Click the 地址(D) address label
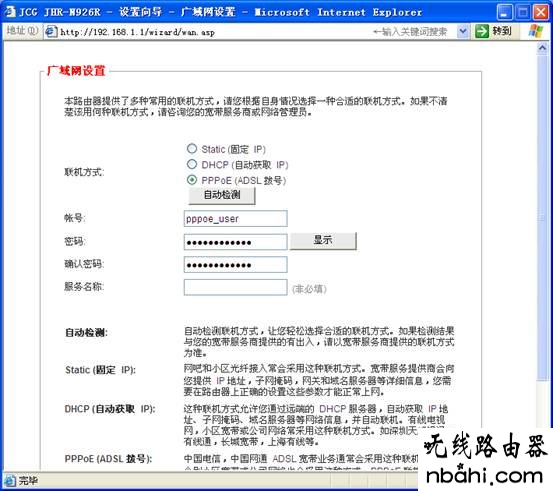Screen dimensions: 553x491 tap(22, 31)
